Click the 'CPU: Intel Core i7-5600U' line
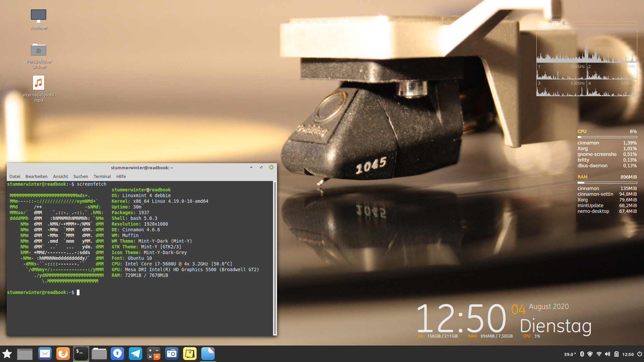The width and height of the screenshot is (644, 362). click(x=172, y=264)
